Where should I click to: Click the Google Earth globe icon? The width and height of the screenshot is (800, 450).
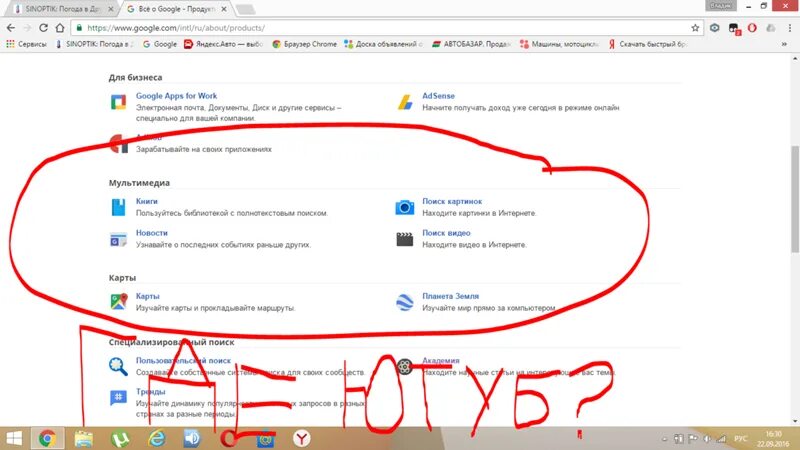405,302
